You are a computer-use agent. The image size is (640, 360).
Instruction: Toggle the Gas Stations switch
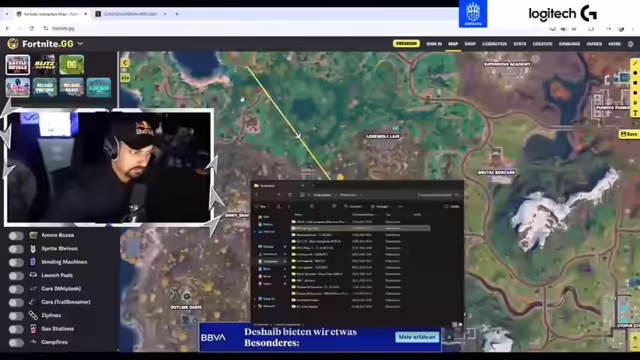16,329
